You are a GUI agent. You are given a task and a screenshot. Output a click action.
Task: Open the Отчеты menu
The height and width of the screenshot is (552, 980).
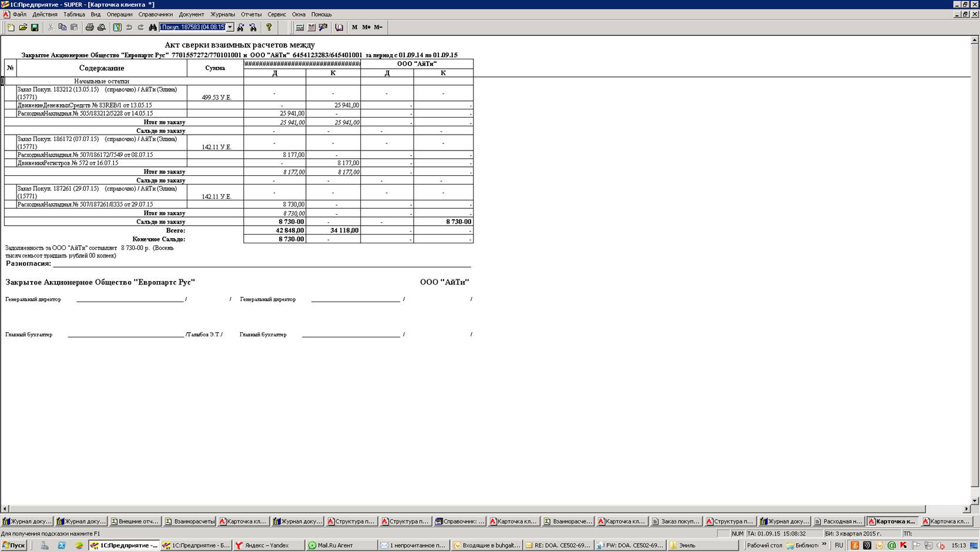click(x=251, y=14)
